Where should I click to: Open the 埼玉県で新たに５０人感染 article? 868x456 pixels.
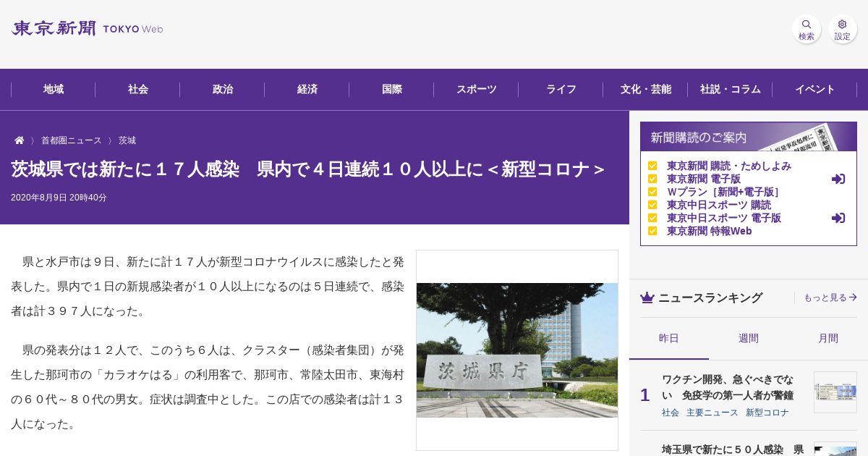tap(733, 449)
